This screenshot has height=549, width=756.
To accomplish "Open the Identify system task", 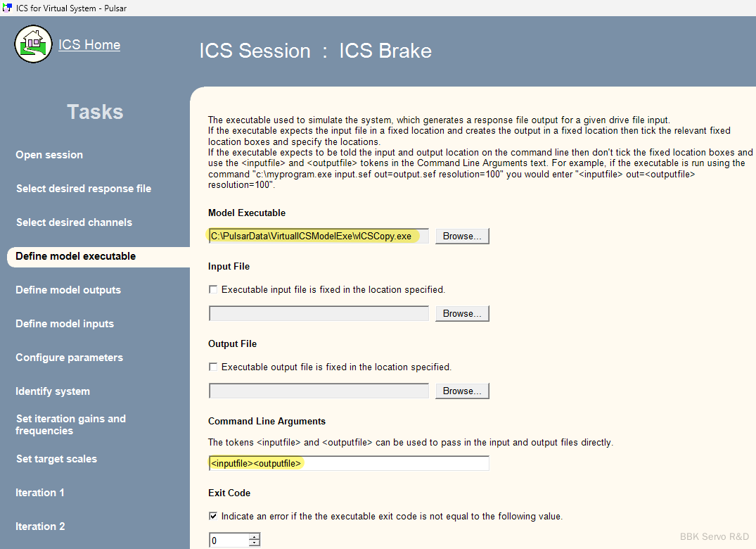I will point(53,391).
